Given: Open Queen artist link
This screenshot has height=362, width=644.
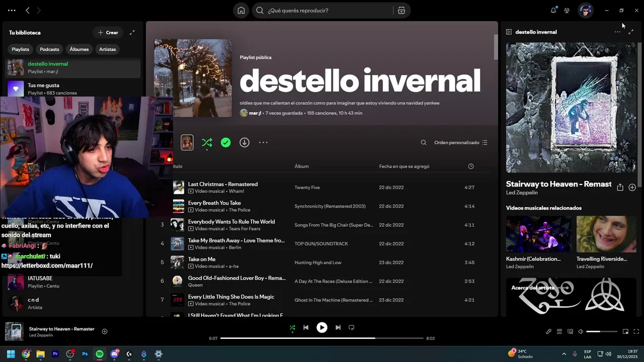Looking at the screenshot, I should coord(195,285).
